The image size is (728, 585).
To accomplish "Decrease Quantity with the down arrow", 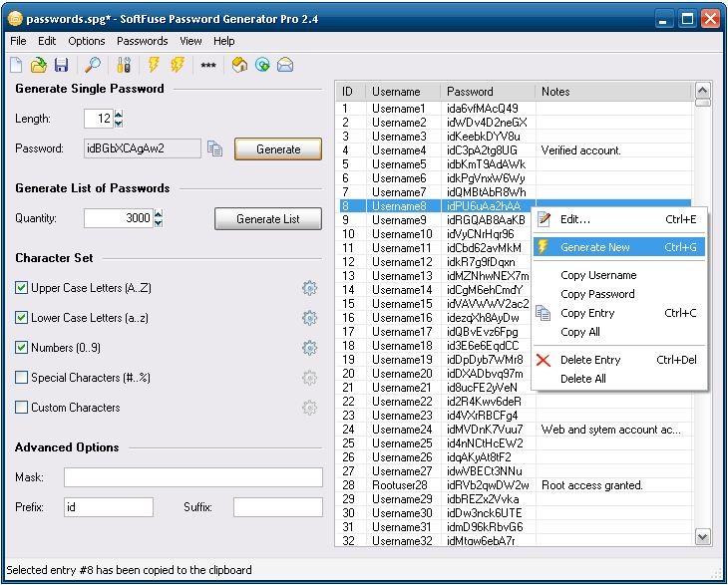I will pyautogui.click(x=159, y=222).
